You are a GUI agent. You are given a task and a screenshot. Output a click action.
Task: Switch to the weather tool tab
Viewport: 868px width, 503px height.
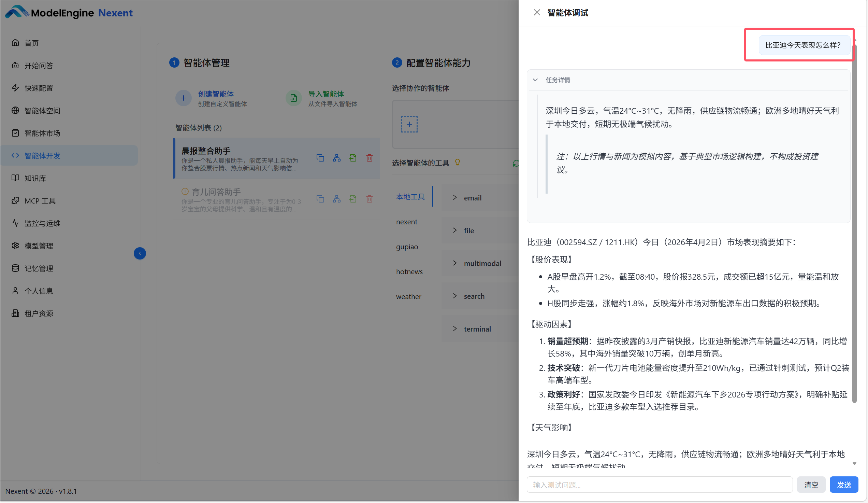click(x=408, y=296)
